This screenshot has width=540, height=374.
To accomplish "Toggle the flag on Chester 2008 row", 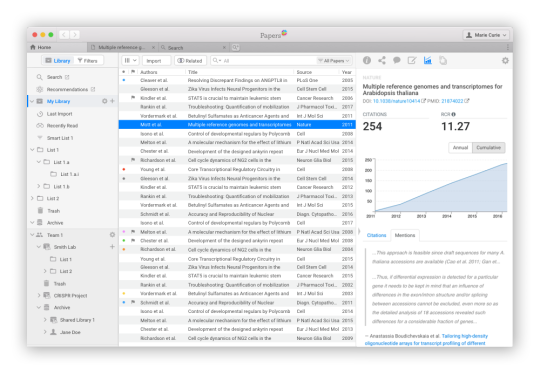I will (x=133, y=240).
